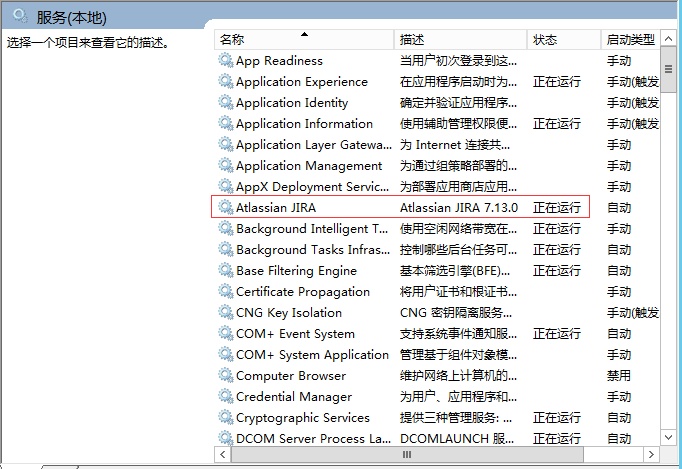
Task: Click the Application Management service icon
Action: pyautogui.click(x=226, y=165)
